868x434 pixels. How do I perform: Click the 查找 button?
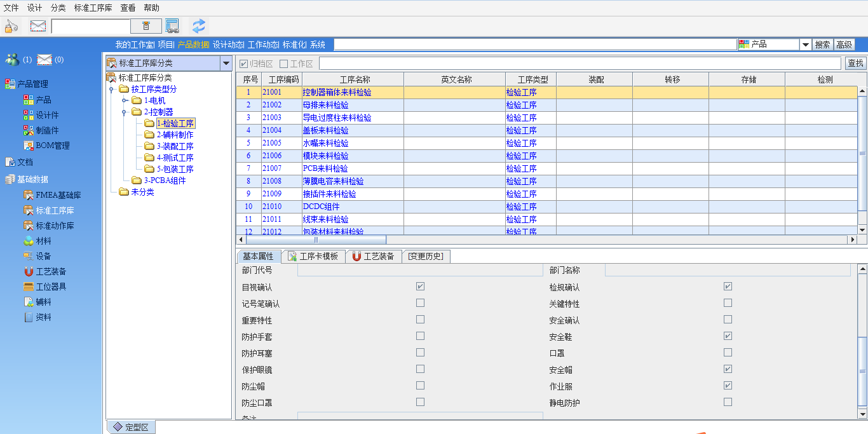(x=855, y=63)
